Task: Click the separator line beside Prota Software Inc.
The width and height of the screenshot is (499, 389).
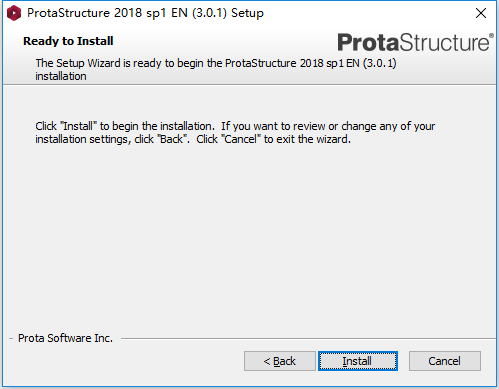Action: [x=308, y=339]
